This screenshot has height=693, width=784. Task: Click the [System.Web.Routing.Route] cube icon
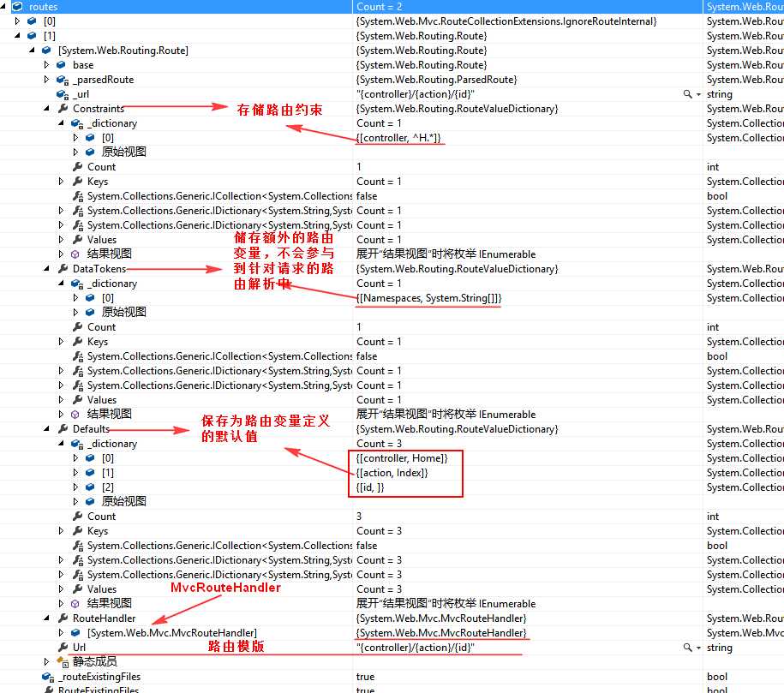tap(46, 50)
